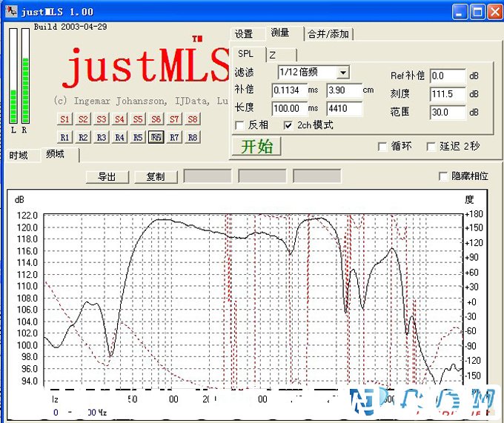Recall measurement R8
The image size is (504, 423).
pos(193,138)
